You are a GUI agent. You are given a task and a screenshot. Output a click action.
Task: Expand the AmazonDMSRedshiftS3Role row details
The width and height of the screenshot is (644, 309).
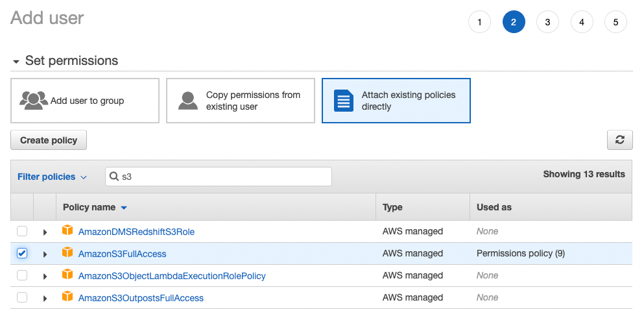(45, 232)
